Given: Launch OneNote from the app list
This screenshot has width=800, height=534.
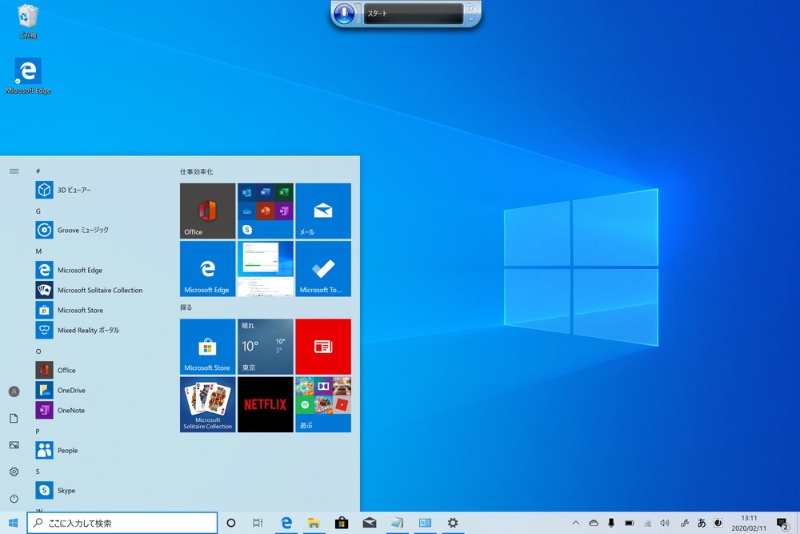Looking at the screenshot, I should pyautogui.click(x=70, y=410).
